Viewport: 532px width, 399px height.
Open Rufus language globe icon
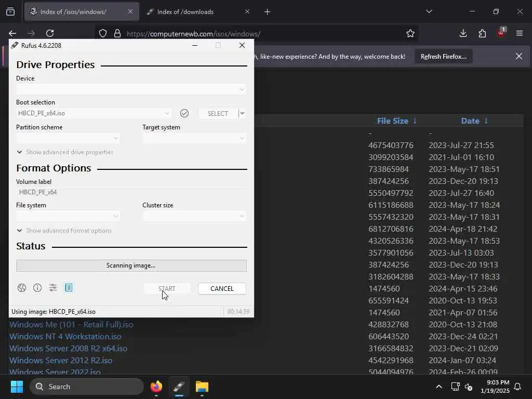click(x=22, y=288)
